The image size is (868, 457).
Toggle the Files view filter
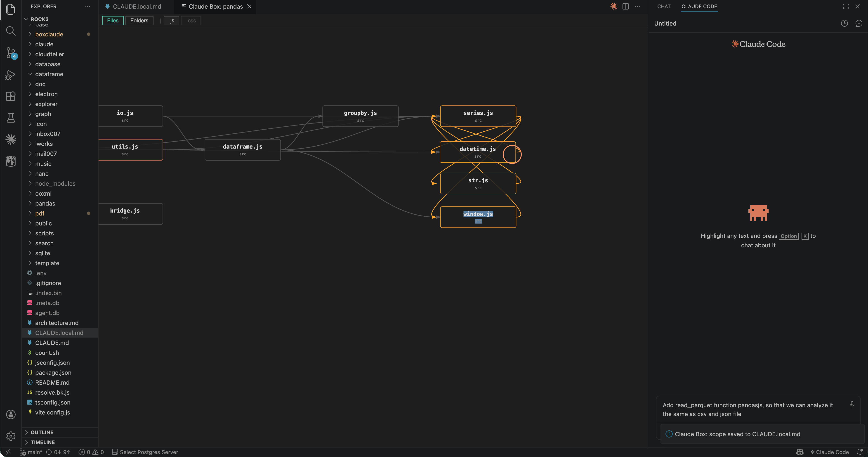[113, 21]
